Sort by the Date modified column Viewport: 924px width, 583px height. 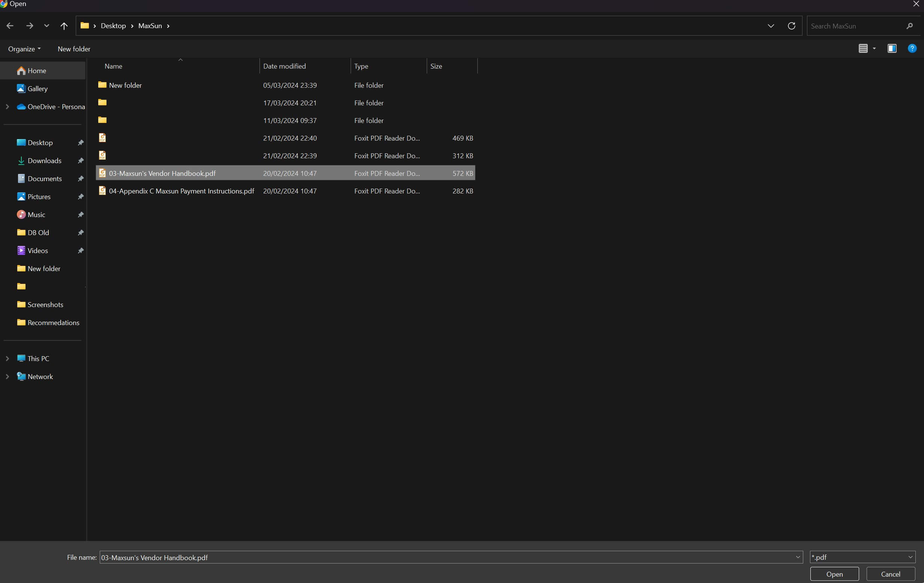pyautogui.click(x=284, y=66)
